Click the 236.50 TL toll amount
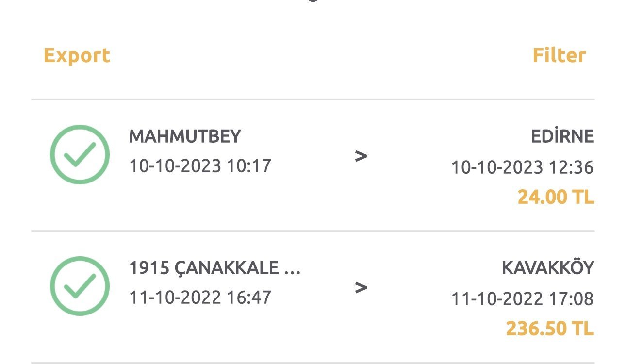Viewport: 626px width, 364px height. point(550,329)
